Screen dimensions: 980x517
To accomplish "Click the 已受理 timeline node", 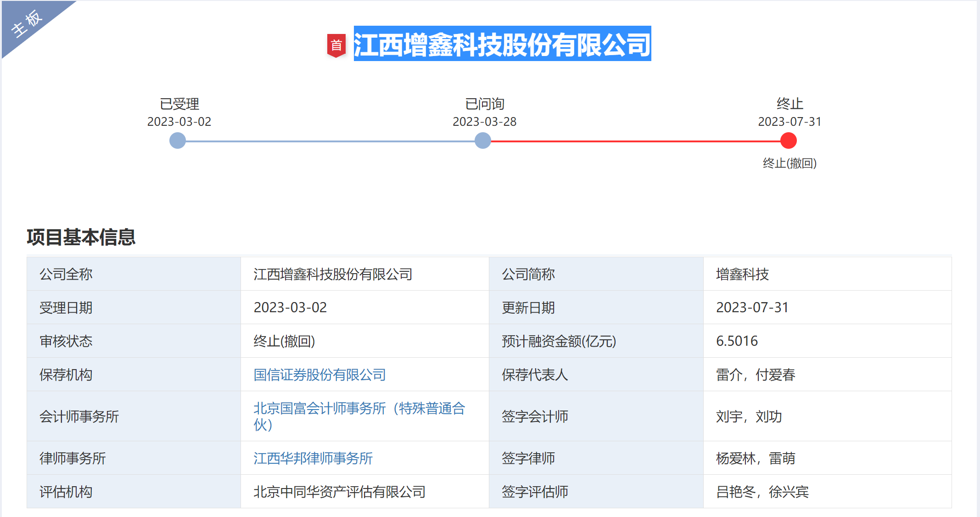I will coord(178,140).
